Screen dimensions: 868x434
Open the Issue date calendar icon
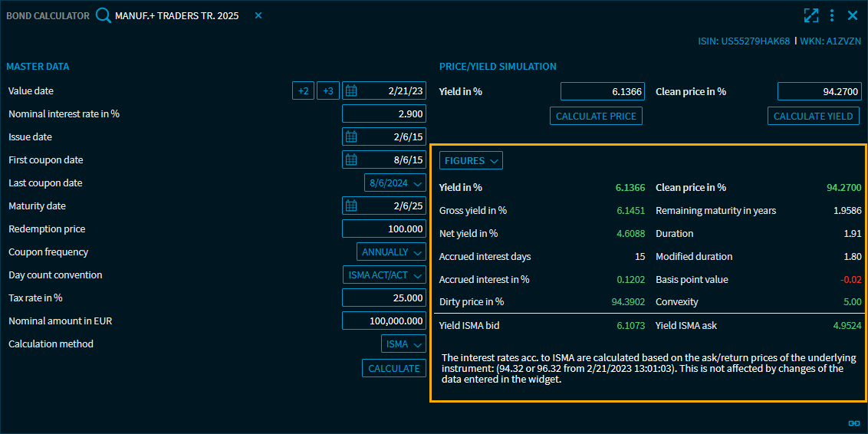pos(351,137)
